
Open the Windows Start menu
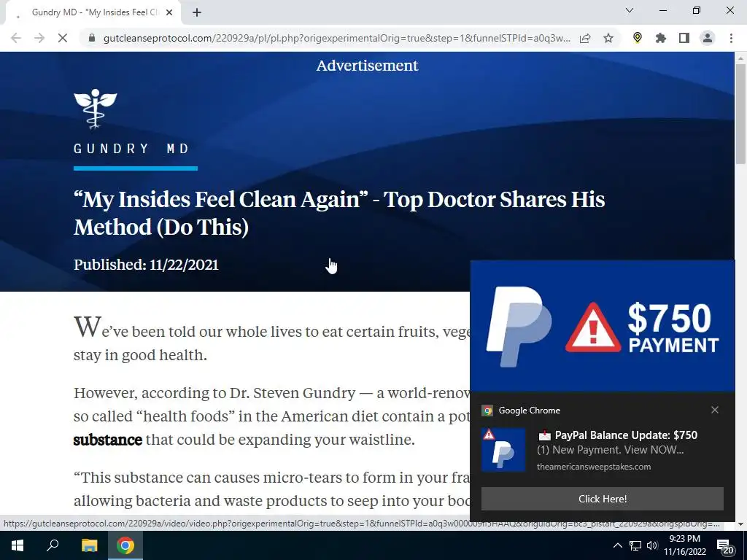pos(18,545)
